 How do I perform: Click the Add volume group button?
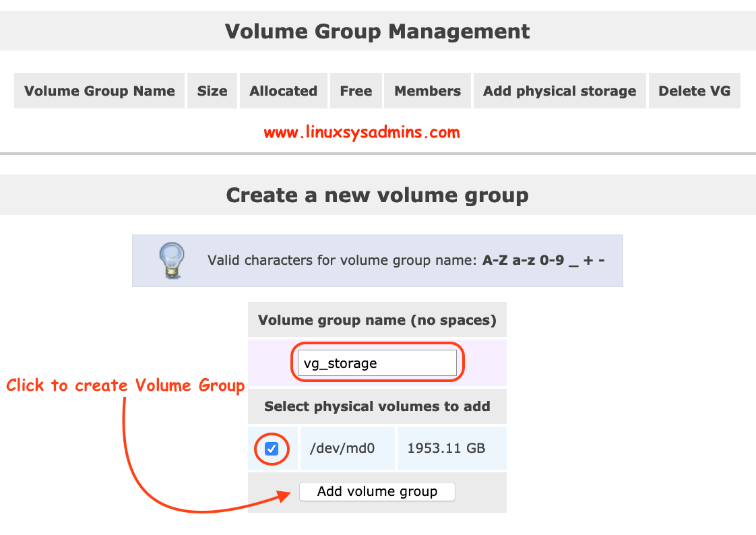click(x=377, y=492)
